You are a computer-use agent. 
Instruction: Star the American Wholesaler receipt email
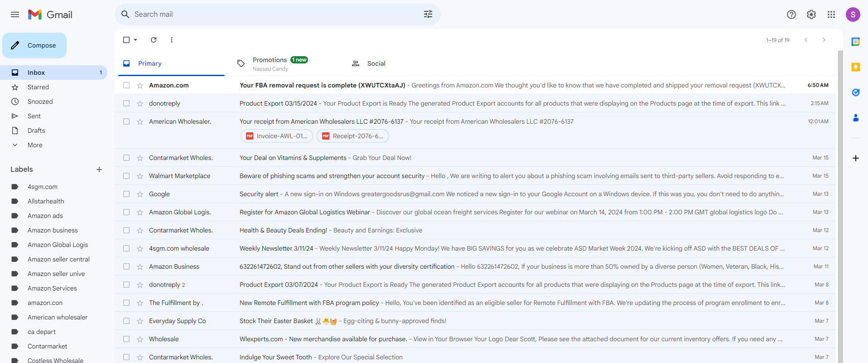click(140, 121)
